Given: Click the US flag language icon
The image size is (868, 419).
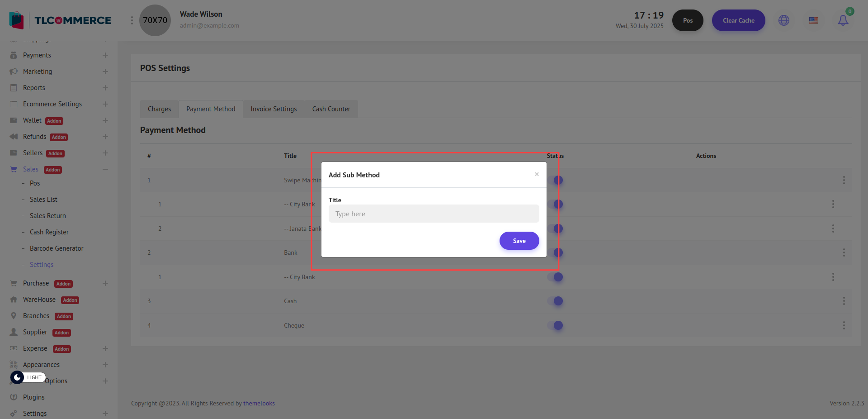Looking at the screenshot, I should click(814, 20).
